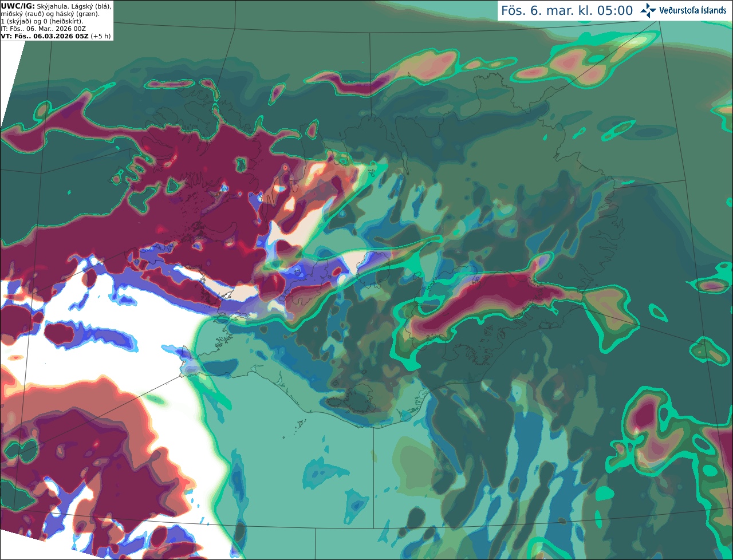Screen dimensions: 733x560
Task: Click the 'miðský (rauð) og háský (græn).' line
Action: (50, 14)
